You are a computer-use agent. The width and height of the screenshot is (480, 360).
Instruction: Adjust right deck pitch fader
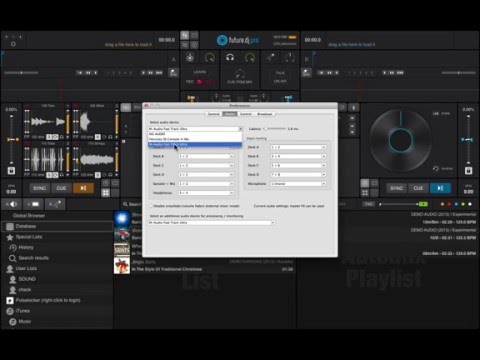coord(468,139)
